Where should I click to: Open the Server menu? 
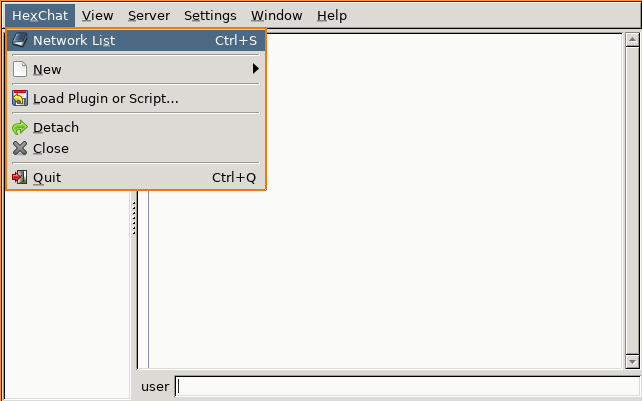[149, 16]
